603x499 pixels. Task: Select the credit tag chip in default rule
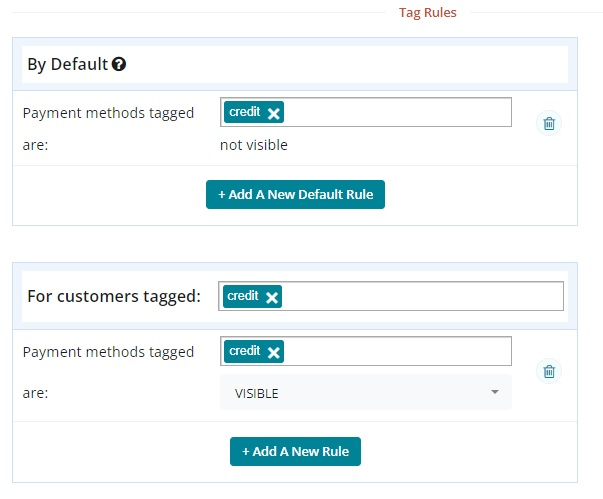[245, 113]
